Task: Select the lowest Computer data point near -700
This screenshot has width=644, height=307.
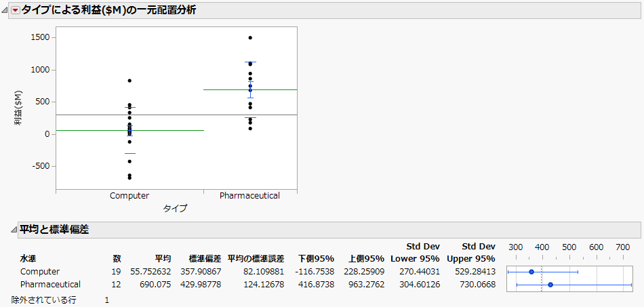Action: tap(129, 178)
